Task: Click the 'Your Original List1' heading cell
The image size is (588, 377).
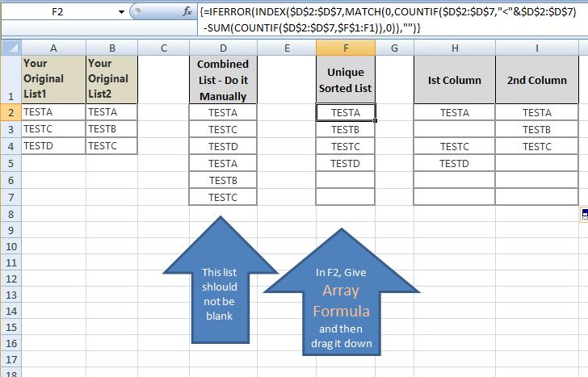Action: tap(53, 79)
